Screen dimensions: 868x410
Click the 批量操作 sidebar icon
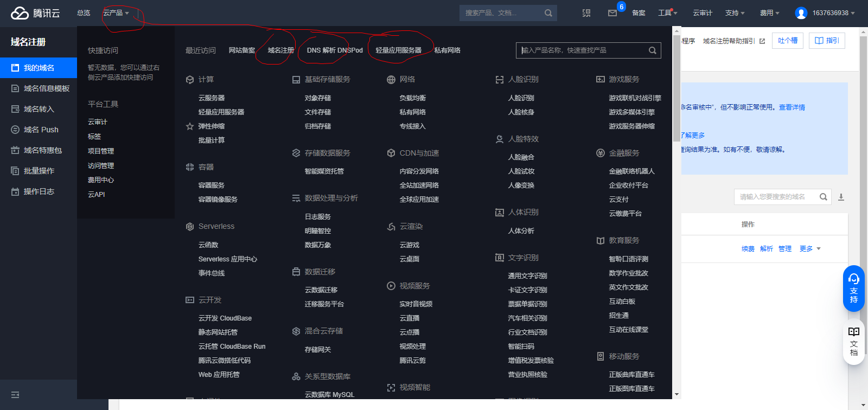[15, 171]
